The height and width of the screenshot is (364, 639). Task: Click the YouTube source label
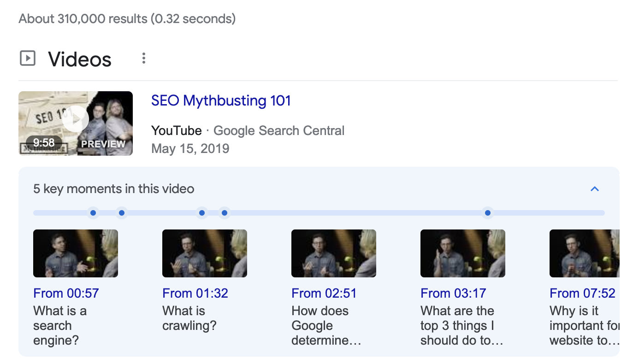click(176, 130)
